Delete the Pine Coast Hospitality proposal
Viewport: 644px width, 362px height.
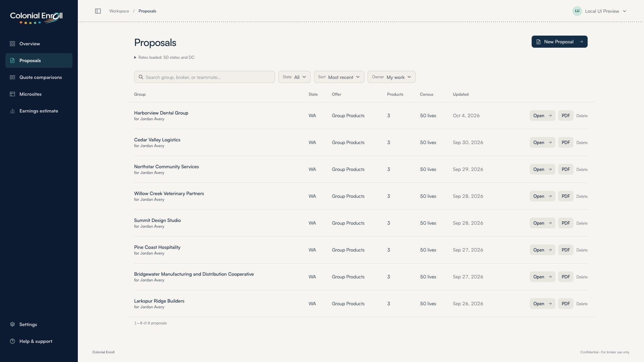tap(582, 250)
